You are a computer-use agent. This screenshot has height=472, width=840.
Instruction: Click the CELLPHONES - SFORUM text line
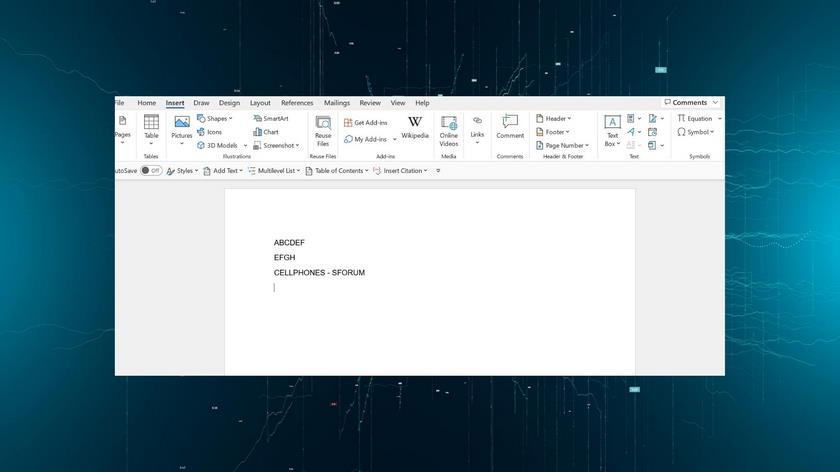tap(319, 272)
